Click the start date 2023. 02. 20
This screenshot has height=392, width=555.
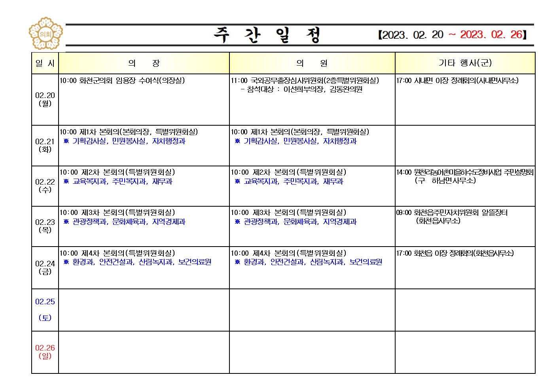click(x=413, y=35)
